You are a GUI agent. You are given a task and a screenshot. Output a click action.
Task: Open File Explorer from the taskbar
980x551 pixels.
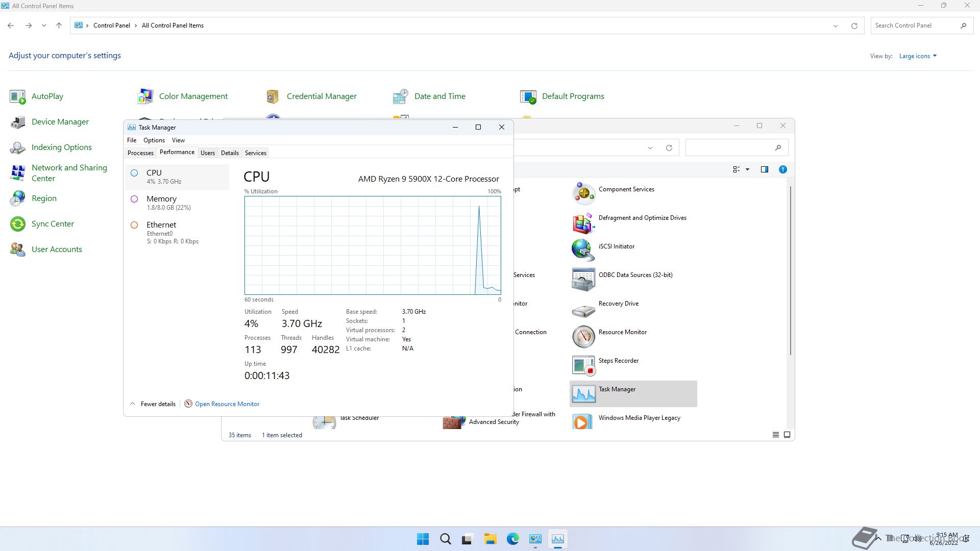click(x=490, y=539)
